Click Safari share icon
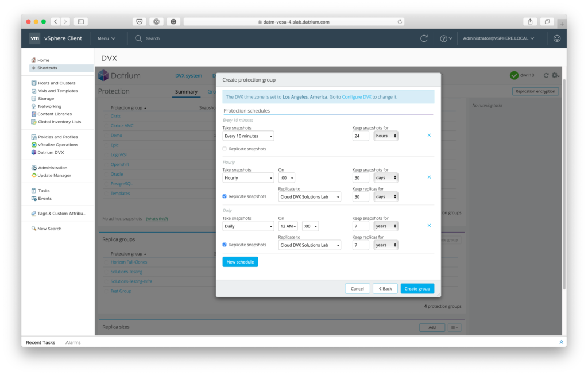Screen dimensions: 588x375 (x=530, y=21)
